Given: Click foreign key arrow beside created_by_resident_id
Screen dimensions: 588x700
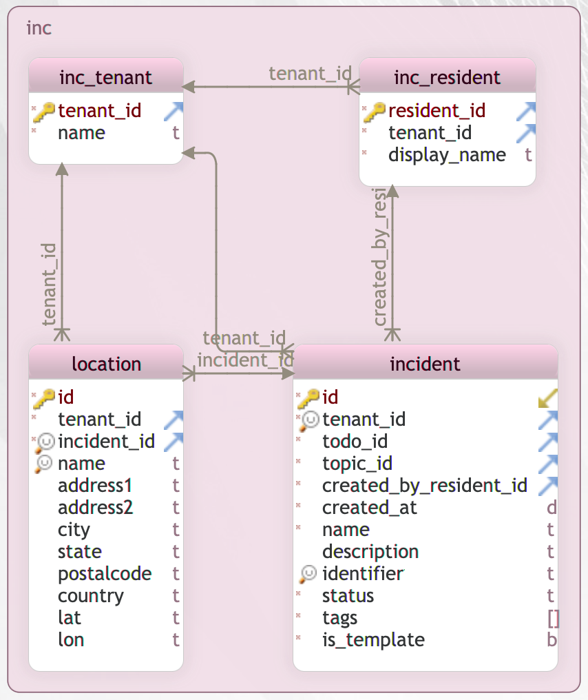Looking at the screenshot, I should tap(548, 486).
